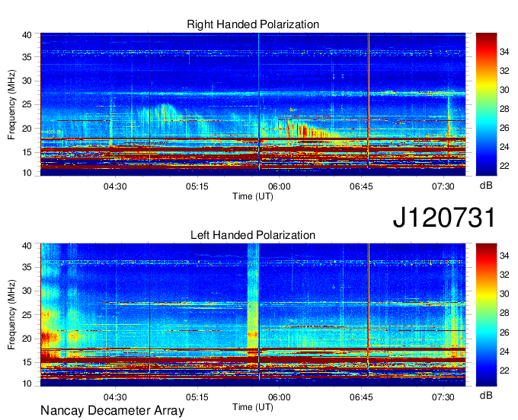
Task: Click the "Nancay Decameter Array" caption
Action: click(112, 411)
